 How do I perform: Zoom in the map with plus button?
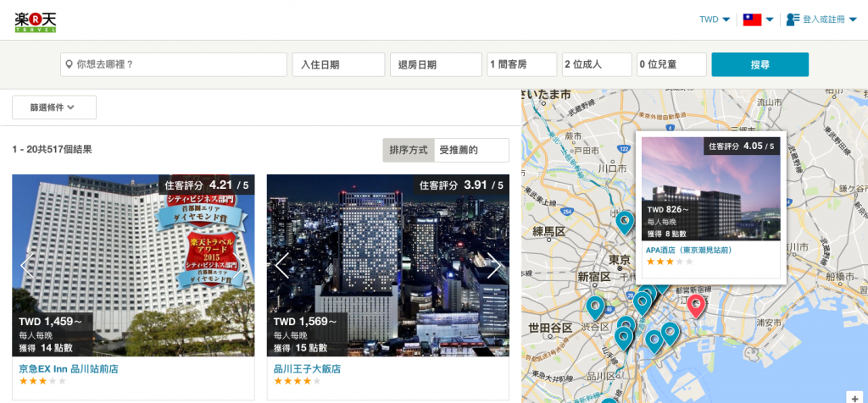(856, 397)
